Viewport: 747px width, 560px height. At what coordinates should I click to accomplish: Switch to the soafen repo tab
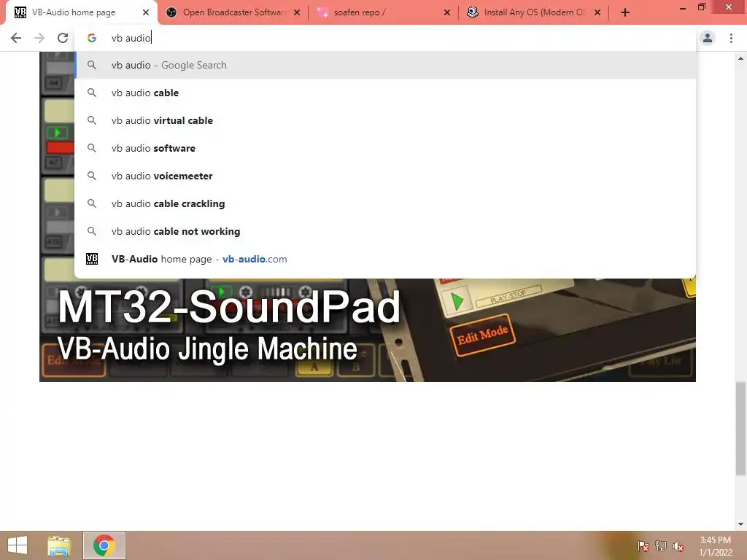click(384, 13)
